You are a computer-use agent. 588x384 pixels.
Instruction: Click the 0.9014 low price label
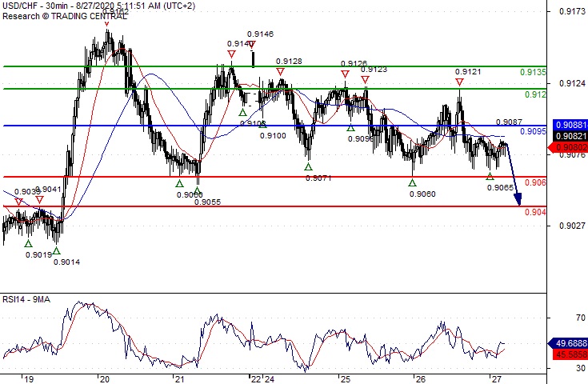pos(66,262)
